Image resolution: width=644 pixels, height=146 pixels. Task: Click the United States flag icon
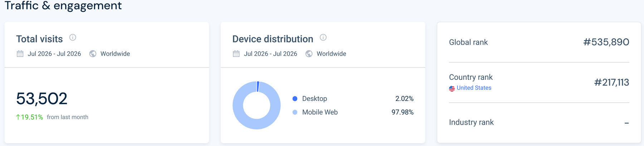(x=452, y=88)
